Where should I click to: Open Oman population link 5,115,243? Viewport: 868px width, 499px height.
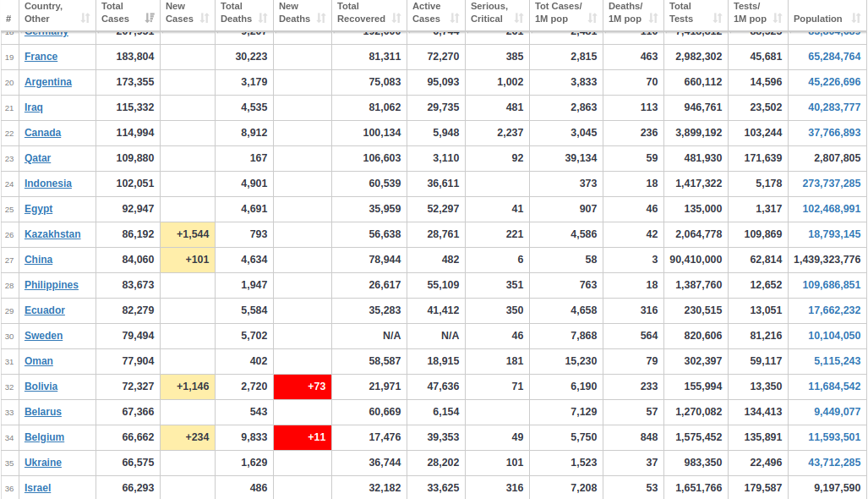coord(837,361)
